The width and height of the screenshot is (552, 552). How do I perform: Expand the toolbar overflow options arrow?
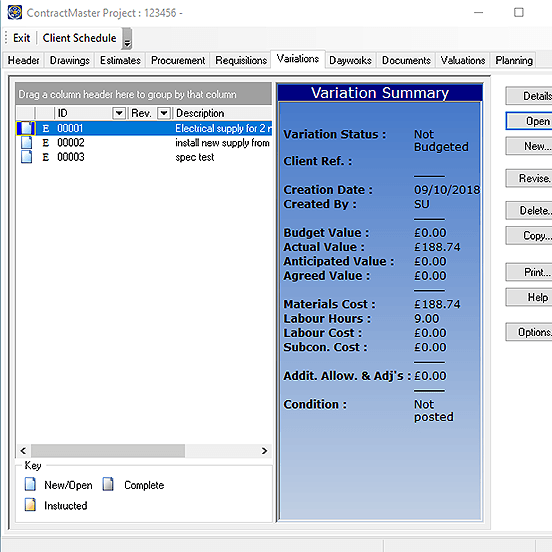(x=127, y=39)
